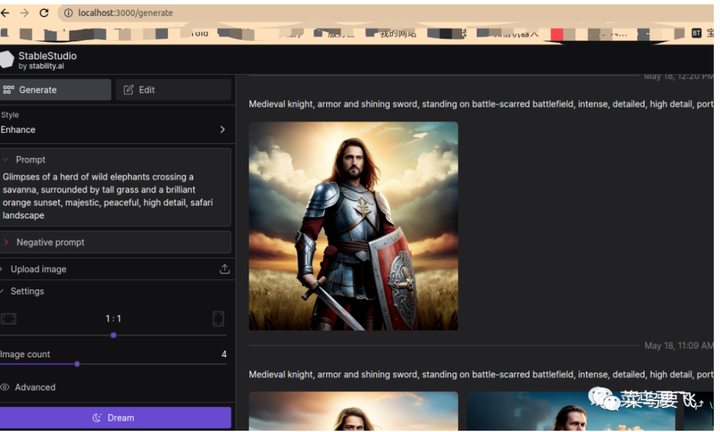
Task: Click the browser forward arrow
Action: click(24, 13)
